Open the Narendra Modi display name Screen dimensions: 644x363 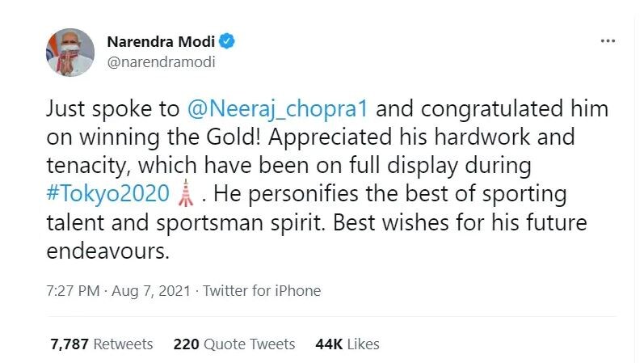161,41
